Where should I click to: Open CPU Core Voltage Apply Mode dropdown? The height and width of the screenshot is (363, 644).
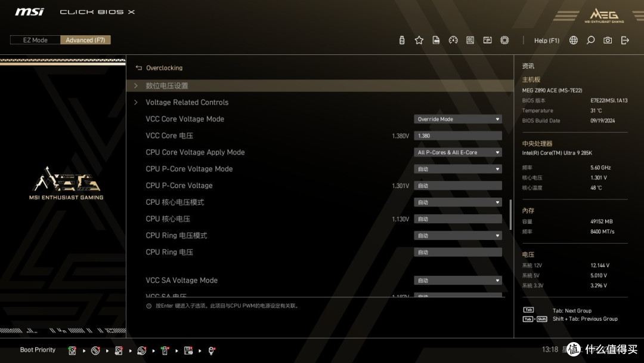tap(458, 152)
